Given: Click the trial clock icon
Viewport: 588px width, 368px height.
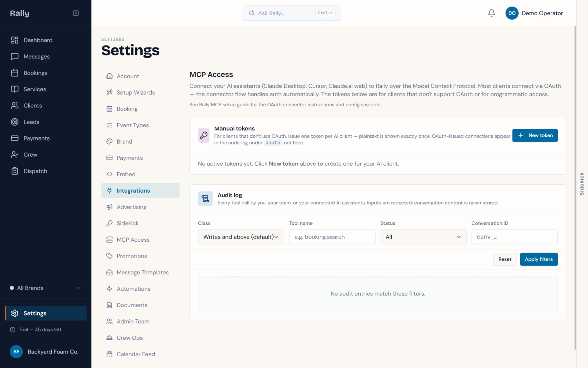Looking at the screenshot, I should coord(13,330).
